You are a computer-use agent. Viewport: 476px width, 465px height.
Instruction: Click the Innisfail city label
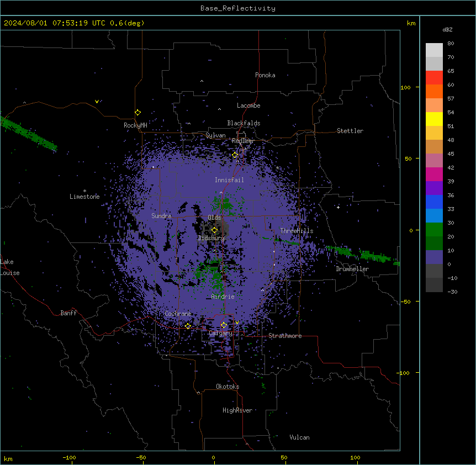pyautogui.click(x=229, y=180)
